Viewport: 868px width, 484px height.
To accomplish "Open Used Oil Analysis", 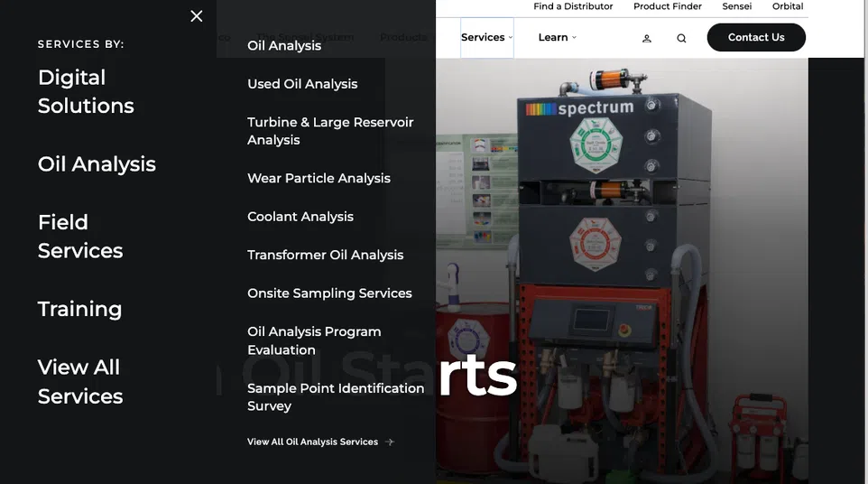I will coord(302,84).
